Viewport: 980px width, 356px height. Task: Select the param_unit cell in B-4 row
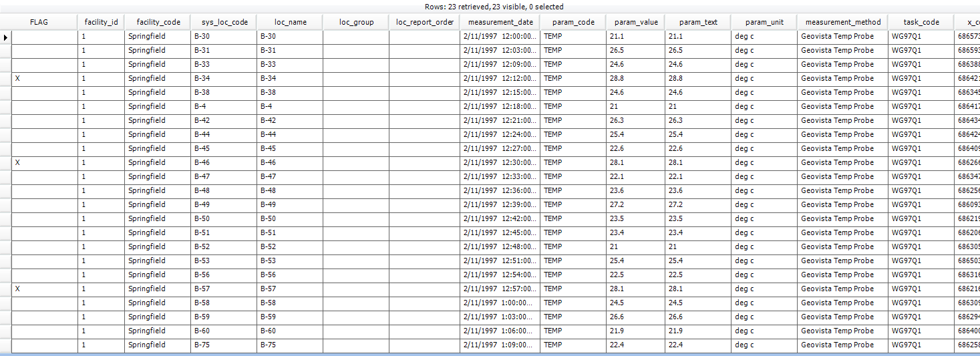coord(764,107)
